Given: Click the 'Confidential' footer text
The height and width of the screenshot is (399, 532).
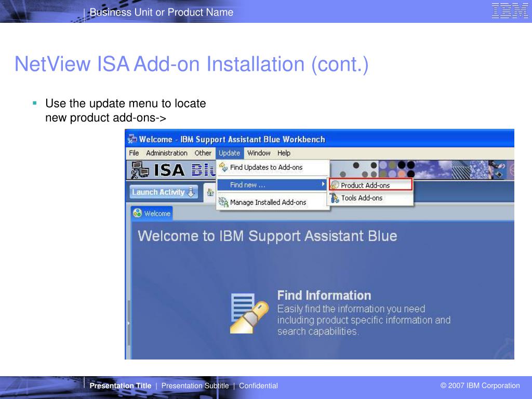Looking at the screenshot, I should pos(258,386).
